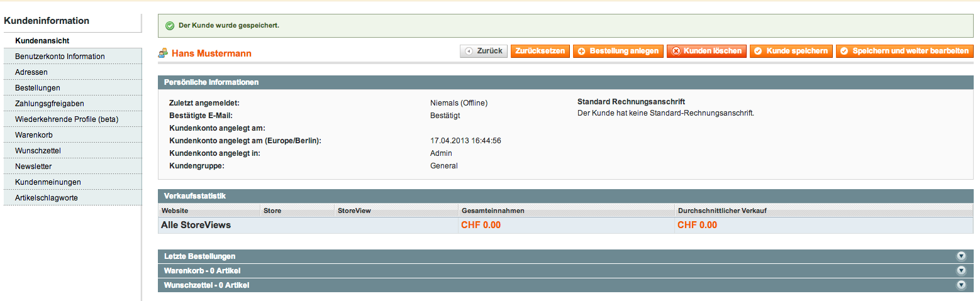Open the Kundenmeinungen tab

pos(48,182)
